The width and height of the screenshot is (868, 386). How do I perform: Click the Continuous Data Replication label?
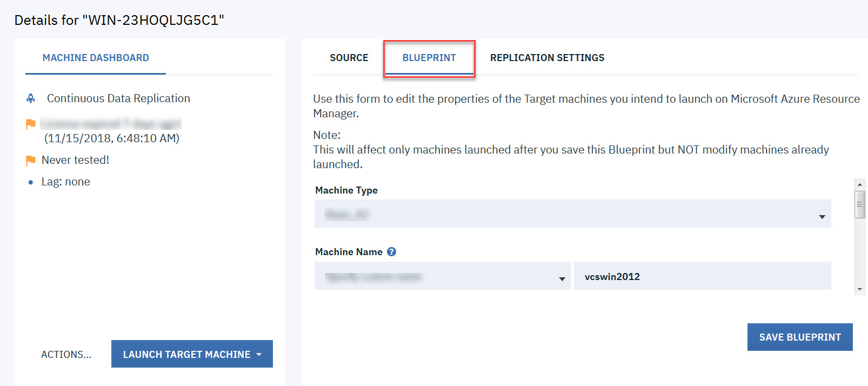click(x=118, y=98)
